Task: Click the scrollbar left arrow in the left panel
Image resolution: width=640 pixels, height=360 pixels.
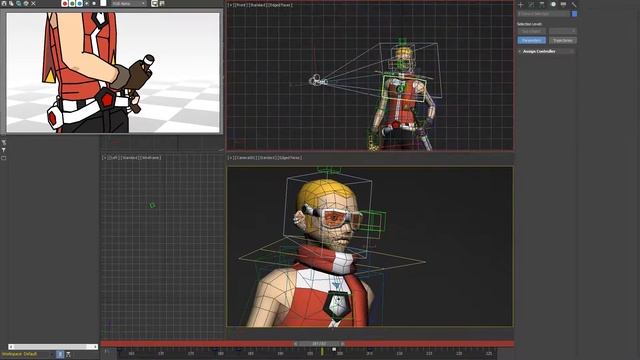Action: coord(11,347)
